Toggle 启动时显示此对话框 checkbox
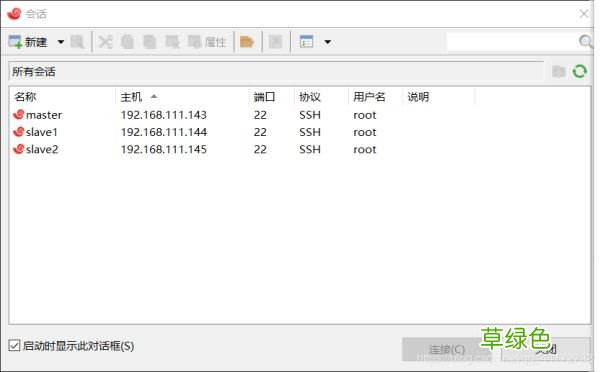 [x=14, y=346]
